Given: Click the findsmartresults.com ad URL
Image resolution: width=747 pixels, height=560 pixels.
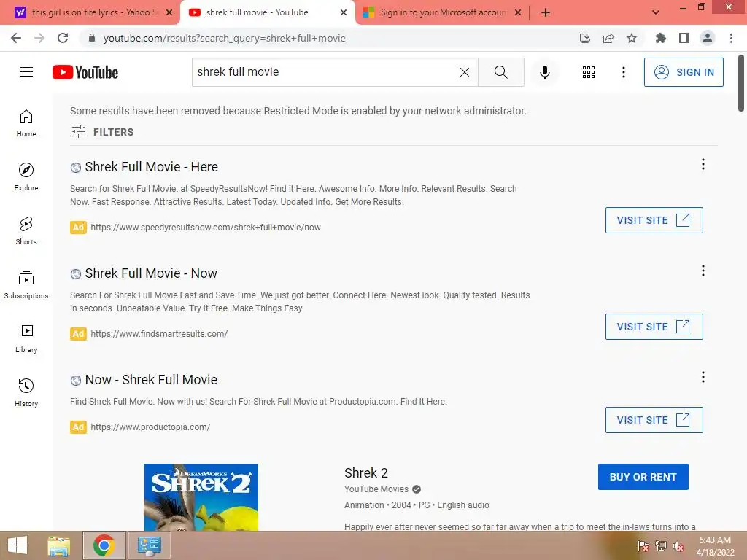Looking at the screenshot, I should coord(159,334).
